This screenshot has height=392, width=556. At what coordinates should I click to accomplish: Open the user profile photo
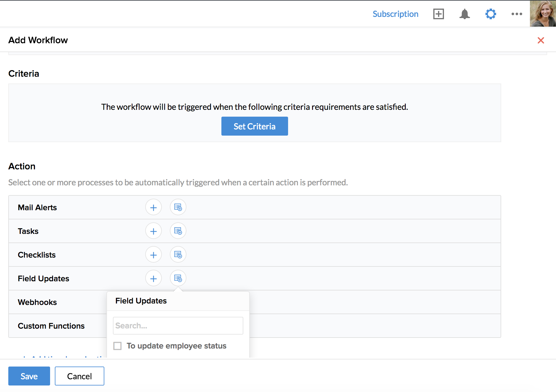pos(543,14)
